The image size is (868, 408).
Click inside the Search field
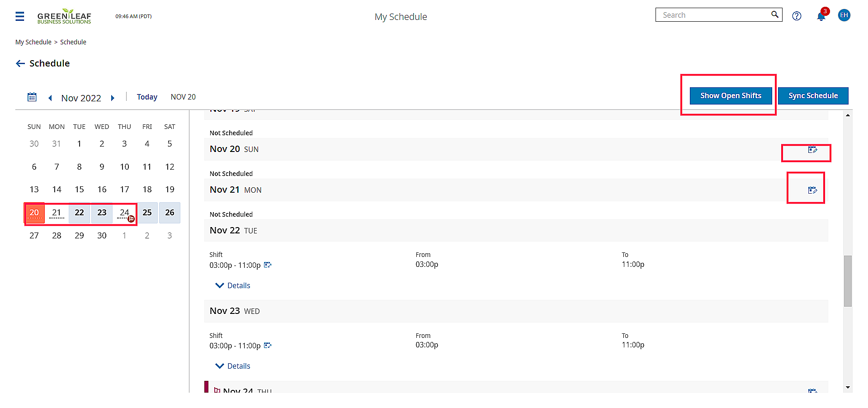[x=714, y=15]
